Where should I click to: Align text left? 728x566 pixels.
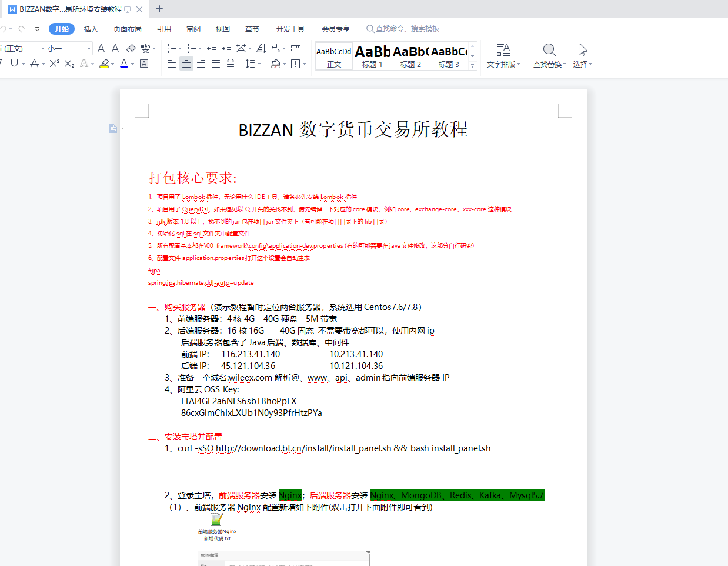point(172,64)
